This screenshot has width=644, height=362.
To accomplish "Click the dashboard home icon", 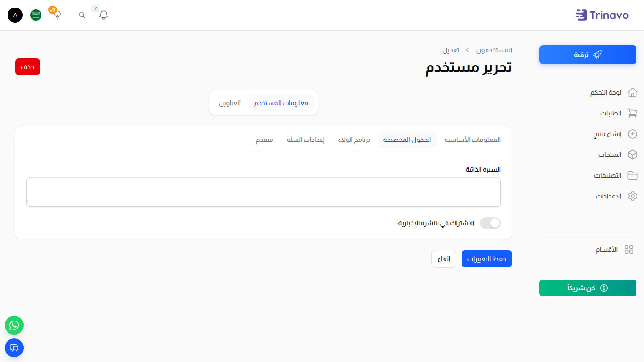I will (633, 92).
